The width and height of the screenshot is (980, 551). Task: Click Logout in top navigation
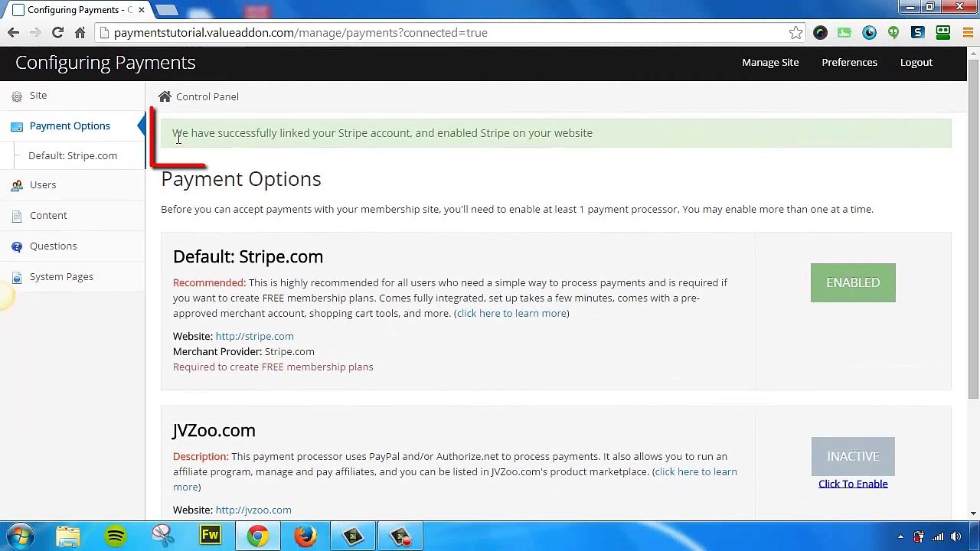coord(916,62)
